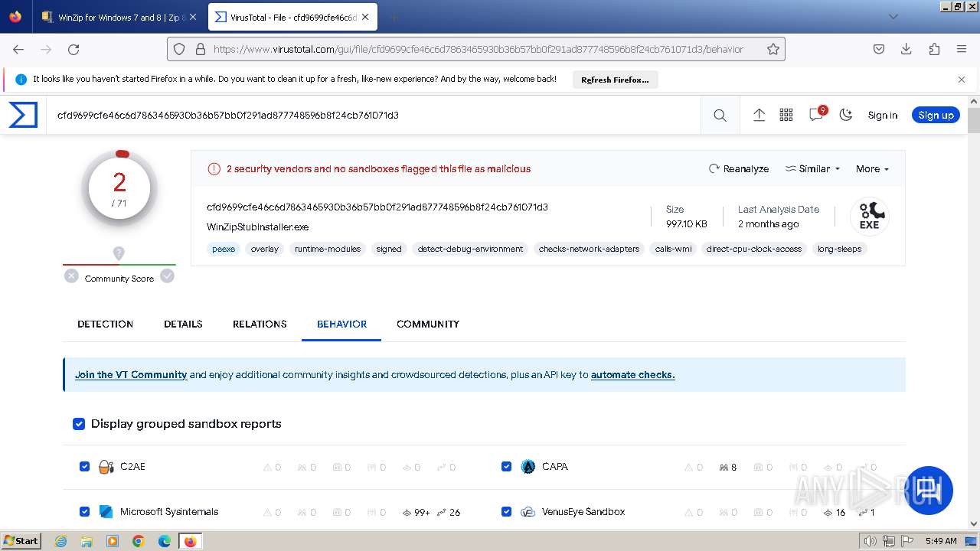Open the Firefox hamburger menu
Screen dimensions: 980x551
click(962, 49)
